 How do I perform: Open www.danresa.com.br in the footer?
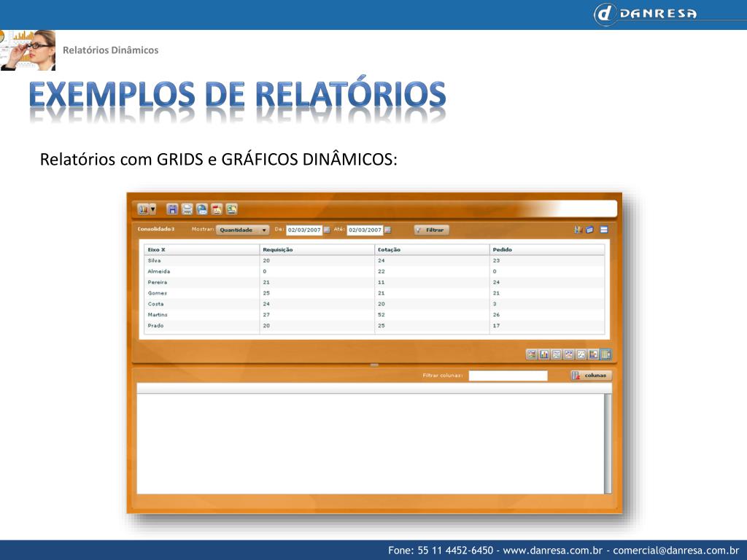(x=553, y=551)
